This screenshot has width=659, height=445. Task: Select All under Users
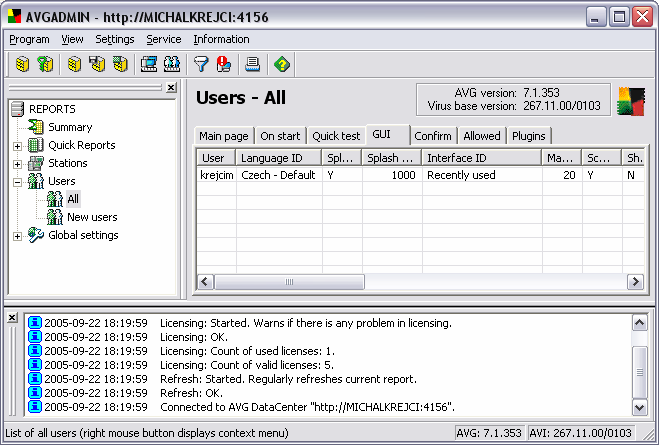[73, 199]
